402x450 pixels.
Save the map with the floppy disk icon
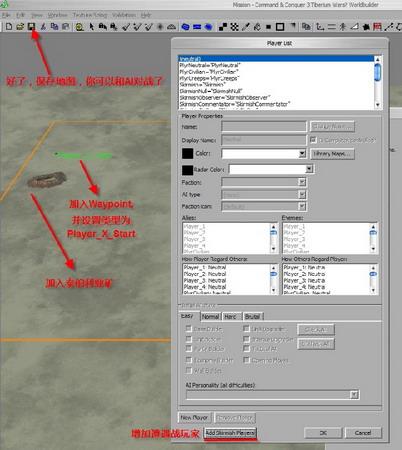32,26
